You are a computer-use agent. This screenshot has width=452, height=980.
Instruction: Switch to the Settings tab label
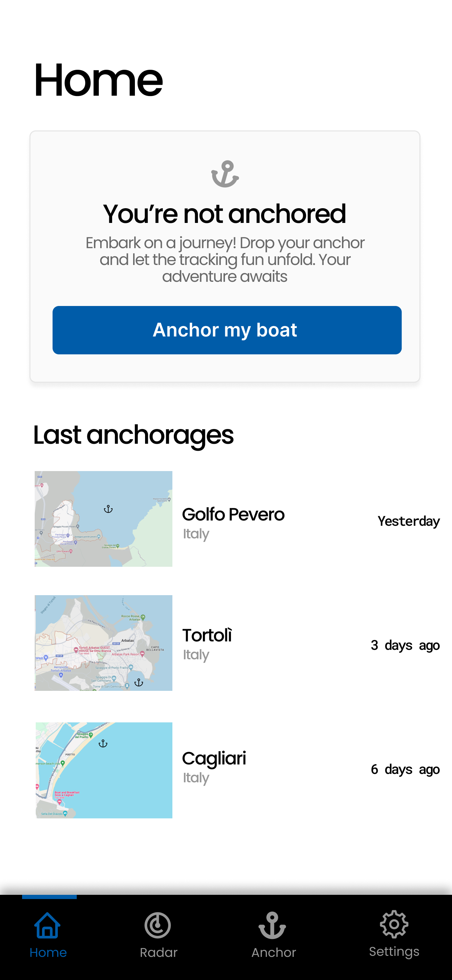(x=394, y=952)
